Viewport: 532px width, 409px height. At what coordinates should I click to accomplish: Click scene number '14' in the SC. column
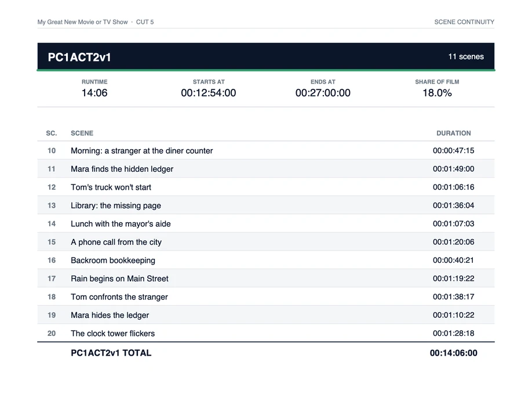tap(52, 224)
